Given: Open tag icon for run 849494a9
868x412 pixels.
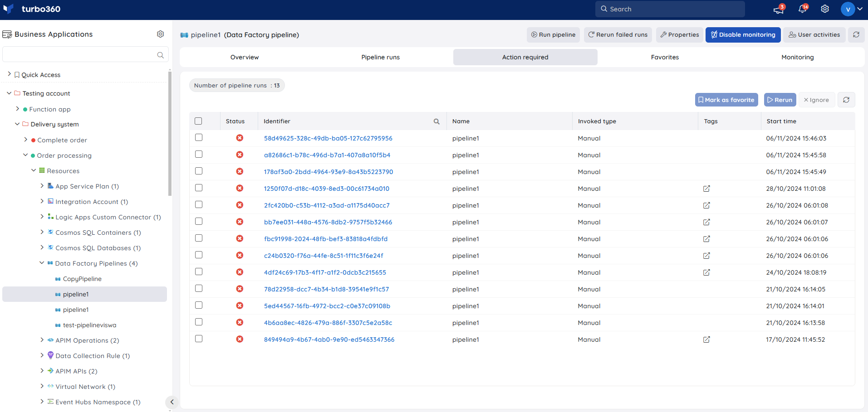Looking at the screenshot, I should (706, 339).
